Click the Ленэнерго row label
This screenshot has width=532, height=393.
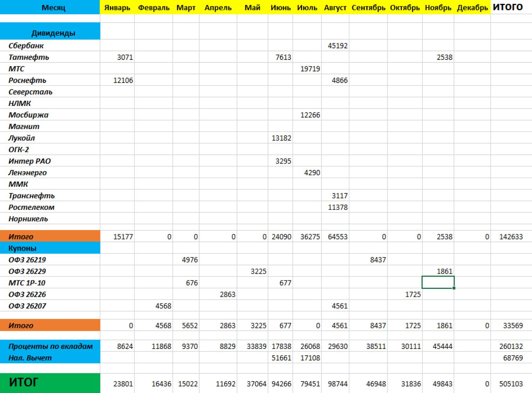pyautogui.click(x=28, y=172)
